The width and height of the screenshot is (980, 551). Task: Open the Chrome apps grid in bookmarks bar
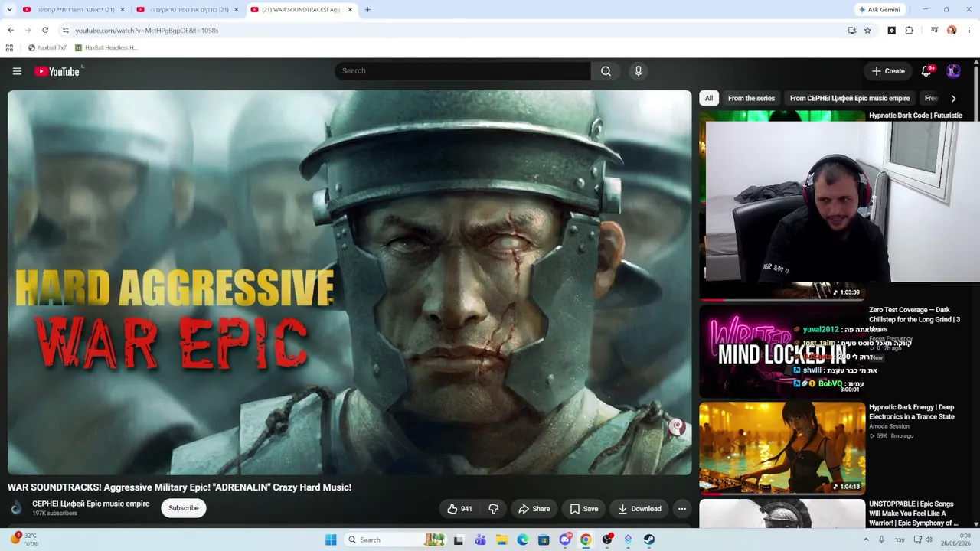point(9,47)
